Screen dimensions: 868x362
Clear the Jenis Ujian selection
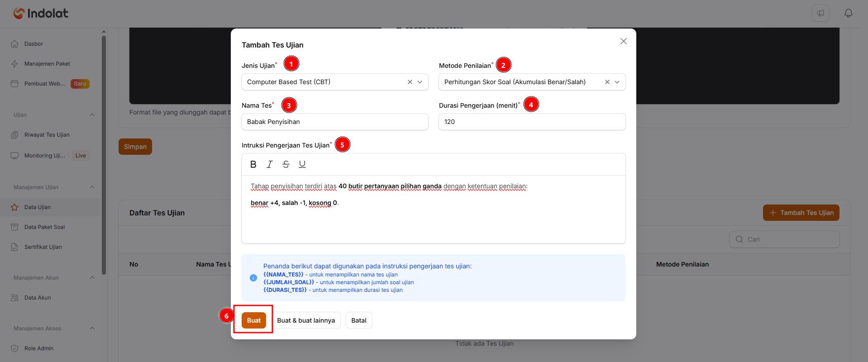[x=410, y=82]
